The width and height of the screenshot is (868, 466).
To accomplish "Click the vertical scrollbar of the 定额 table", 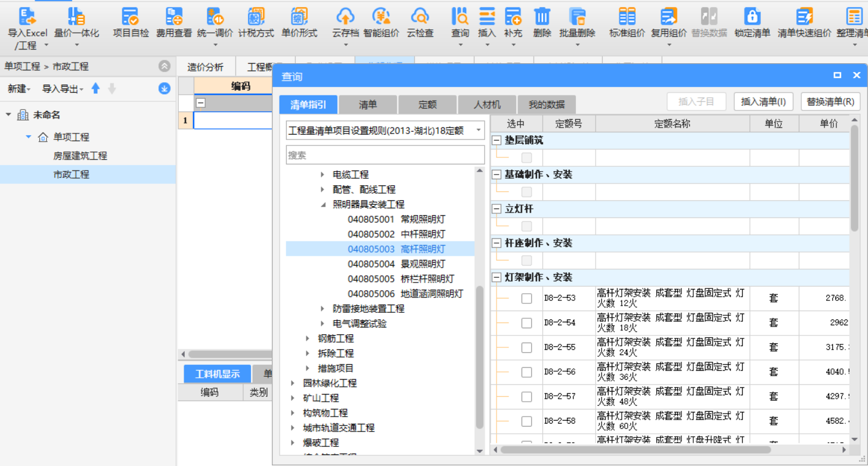I will (854, 179).
